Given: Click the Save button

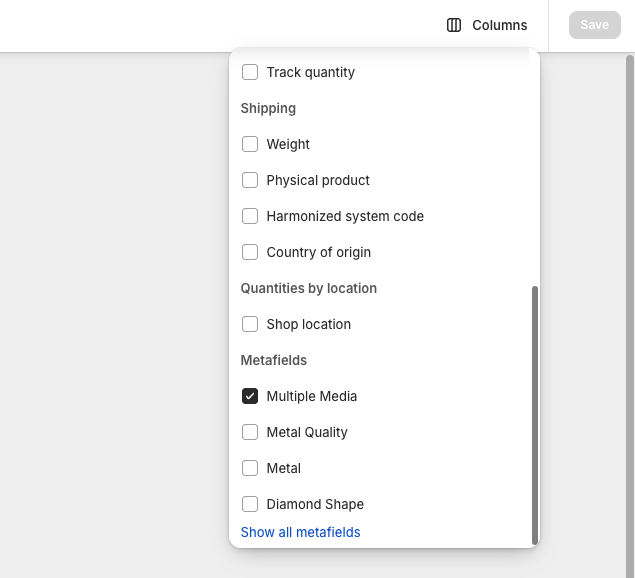Looking at the screenshot, I should 595,25.
